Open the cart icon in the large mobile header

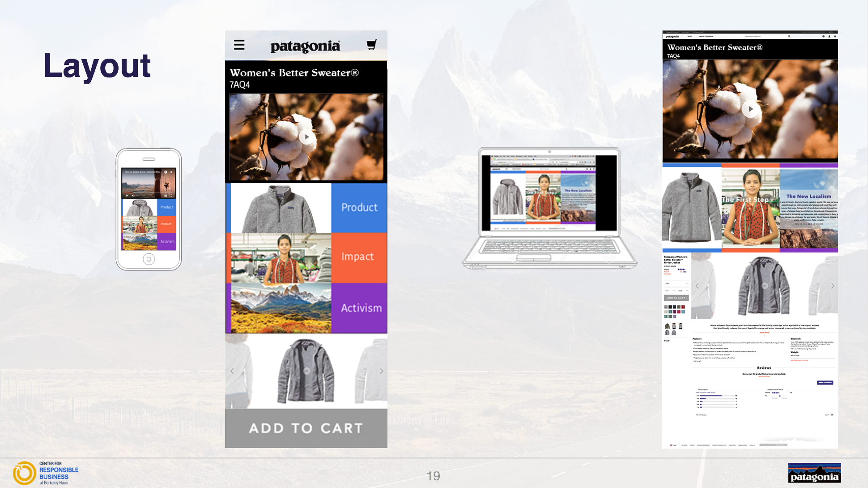371,45
